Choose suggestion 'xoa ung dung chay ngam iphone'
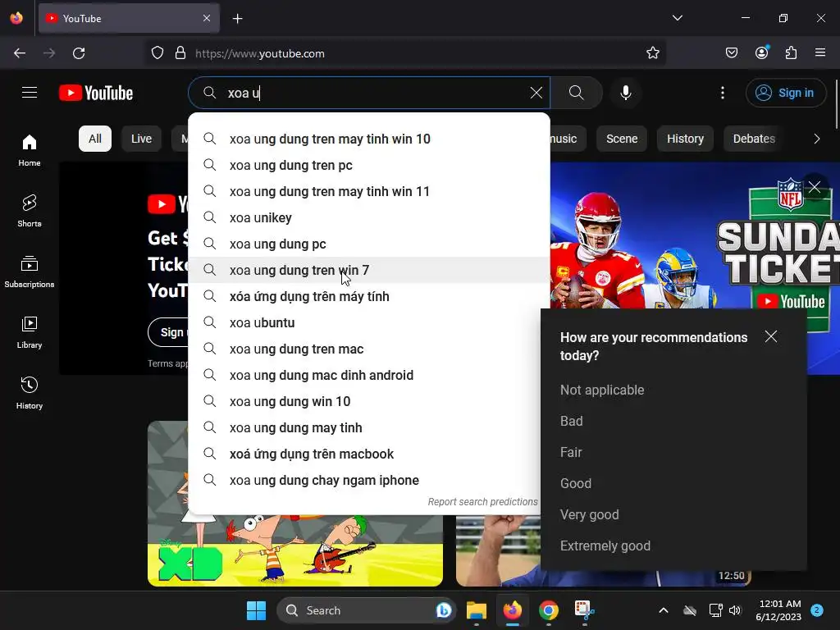Viewport: 840px width, 630px height. click(x=364, y=480)
